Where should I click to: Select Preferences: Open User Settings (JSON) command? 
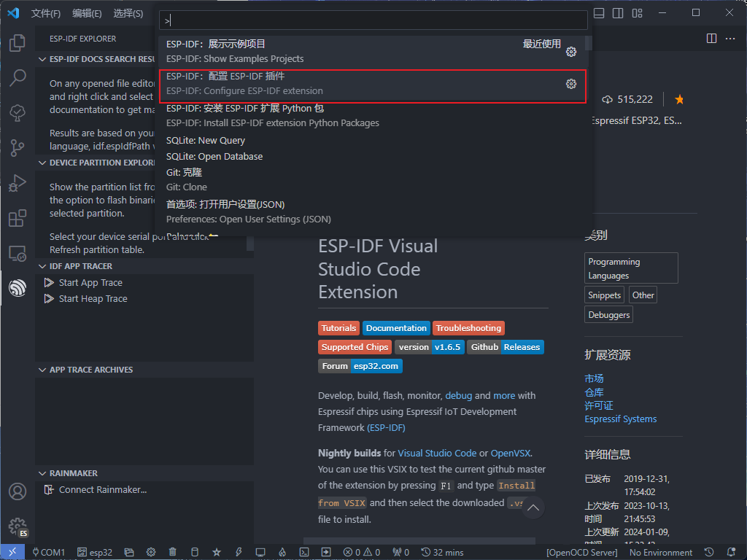click(x=373, y=212)
